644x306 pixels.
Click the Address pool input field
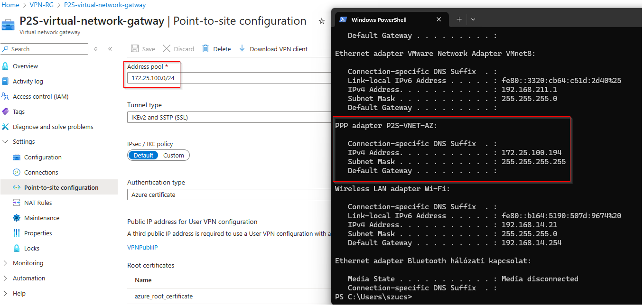(228, 78)
